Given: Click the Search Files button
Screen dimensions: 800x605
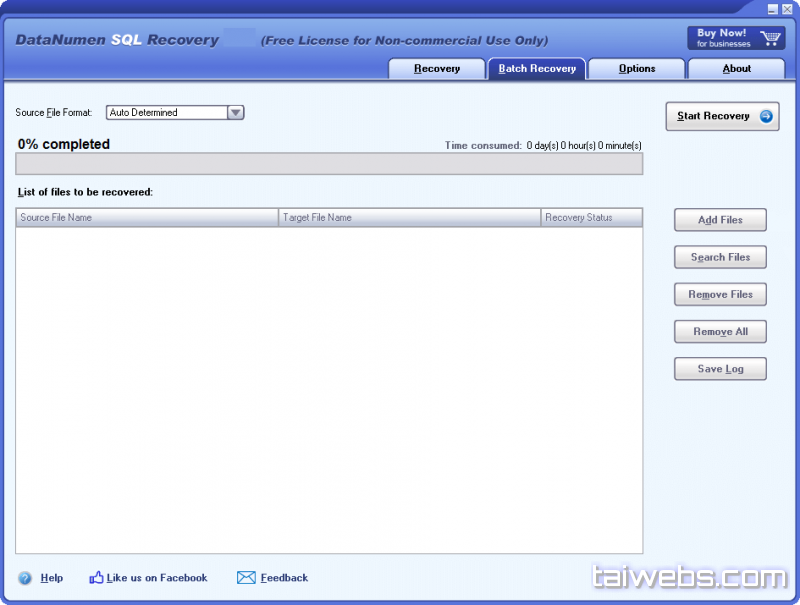Looking at the screenshot, I should 720,257.
